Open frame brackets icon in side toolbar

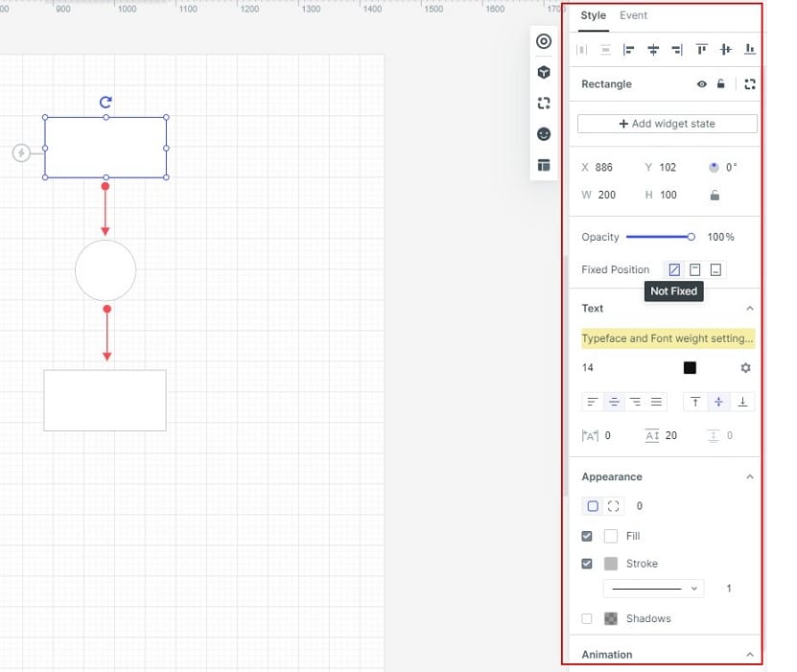(x=544, y=104)
